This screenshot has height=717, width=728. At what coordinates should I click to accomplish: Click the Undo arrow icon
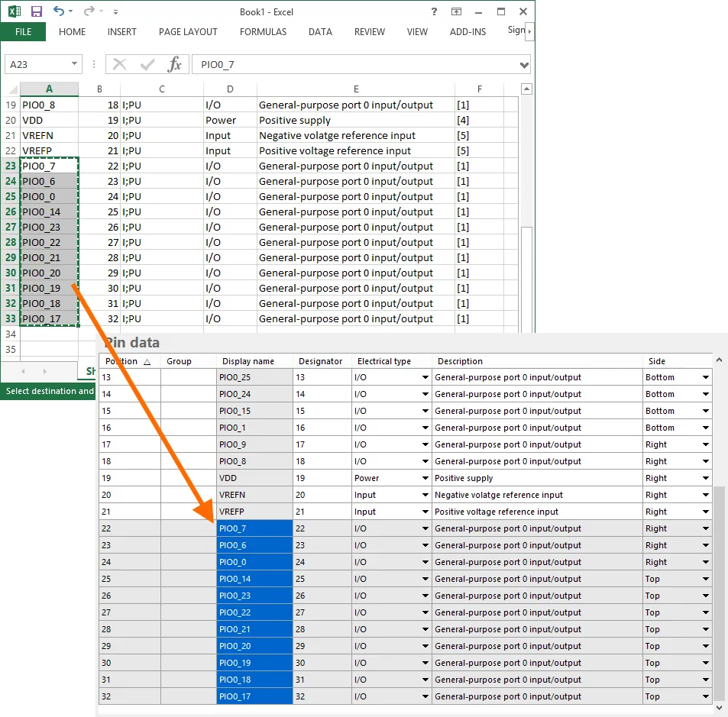pos(59,11)
